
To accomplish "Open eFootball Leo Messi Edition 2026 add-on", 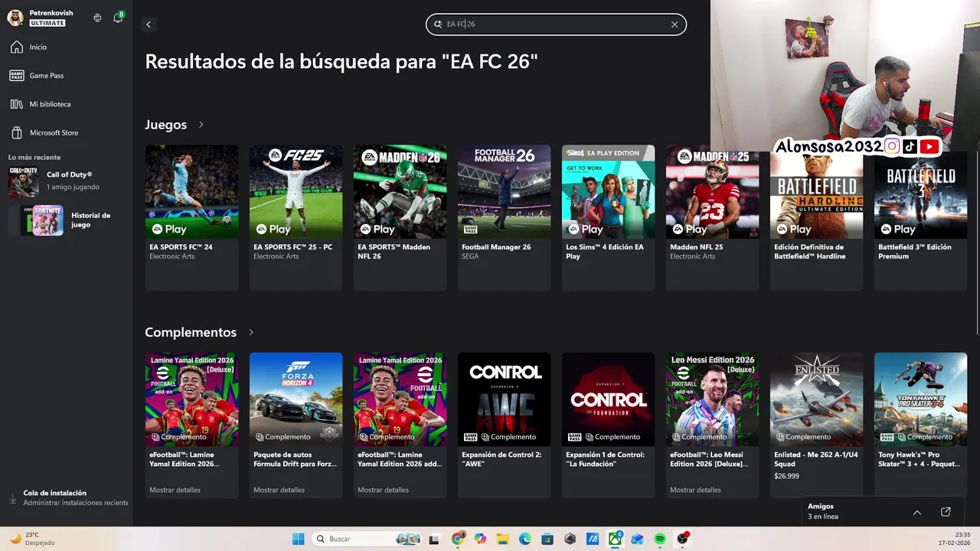I will point(712,425).
